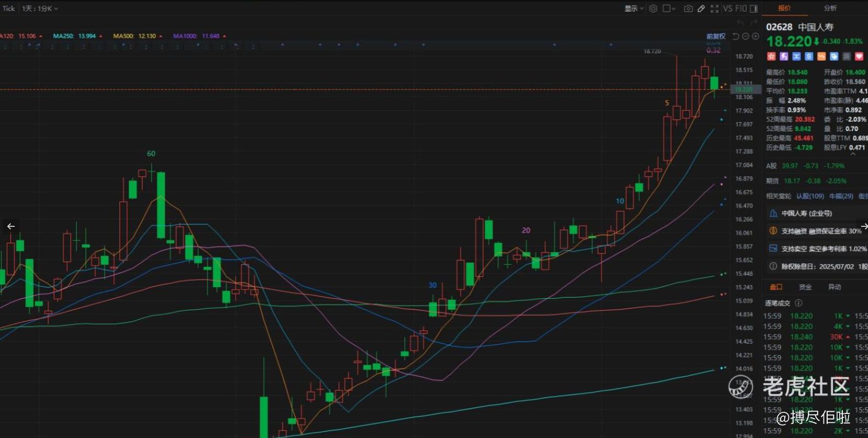Open the 显示 display dropdown
This screenshot has height=438, width=868.
tap(633, 8)
